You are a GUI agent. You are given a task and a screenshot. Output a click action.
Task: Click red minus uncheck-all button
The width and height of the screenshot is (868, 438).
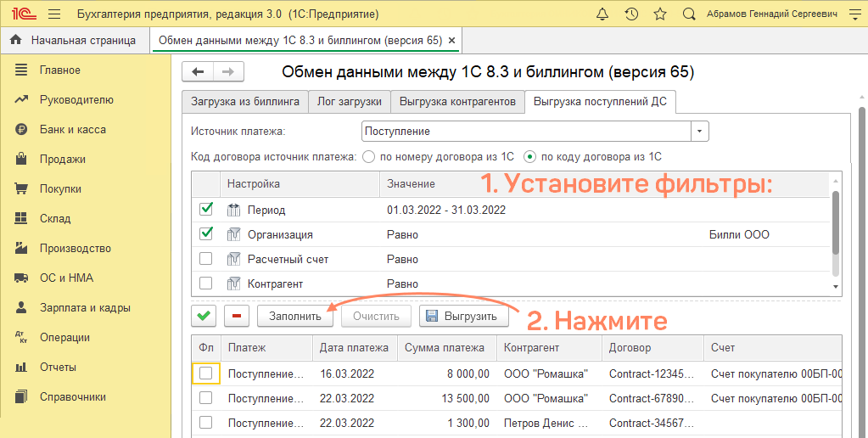click(x=237, y=316)
